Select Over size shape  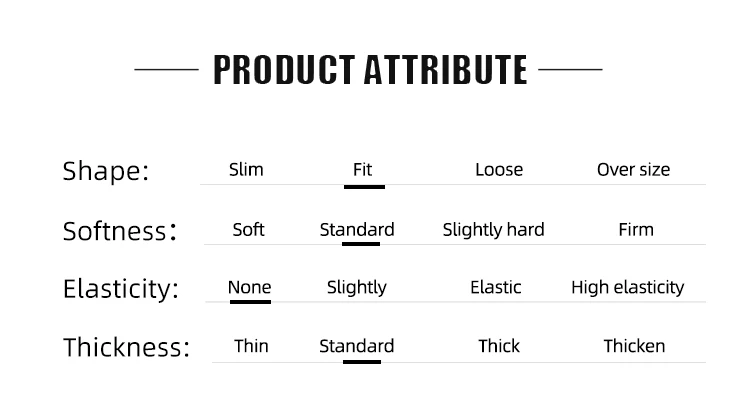pos(633,169)
